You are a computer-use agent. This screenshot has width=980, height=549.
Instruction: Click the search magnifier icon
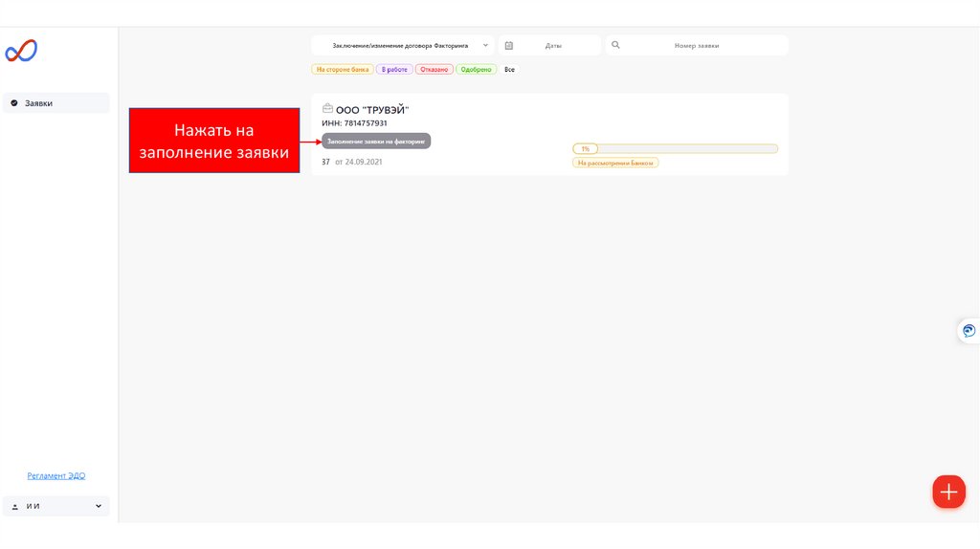(x=615, y=45)
